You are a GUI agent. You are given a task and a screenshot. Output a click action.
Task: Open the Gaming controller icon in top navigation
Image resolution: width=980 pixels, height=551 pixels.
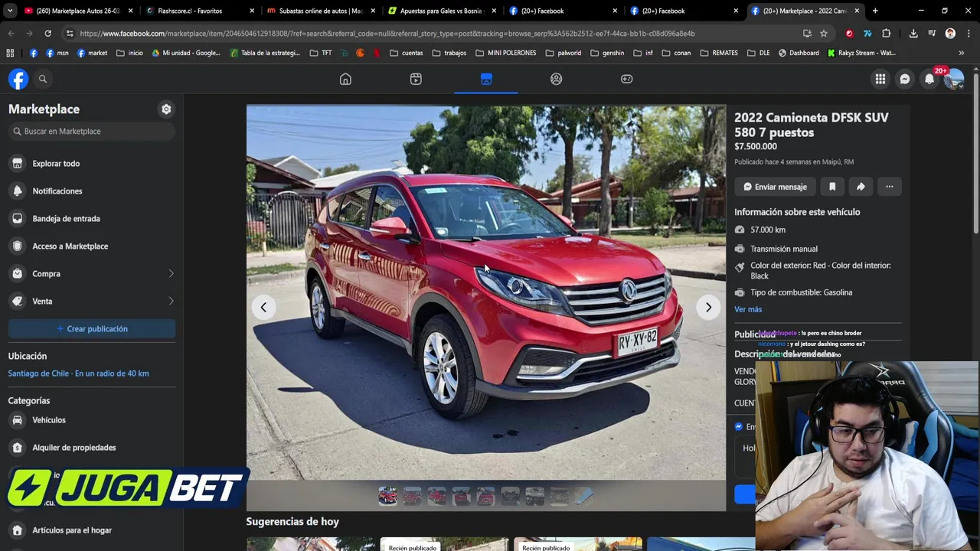point(626,79)
